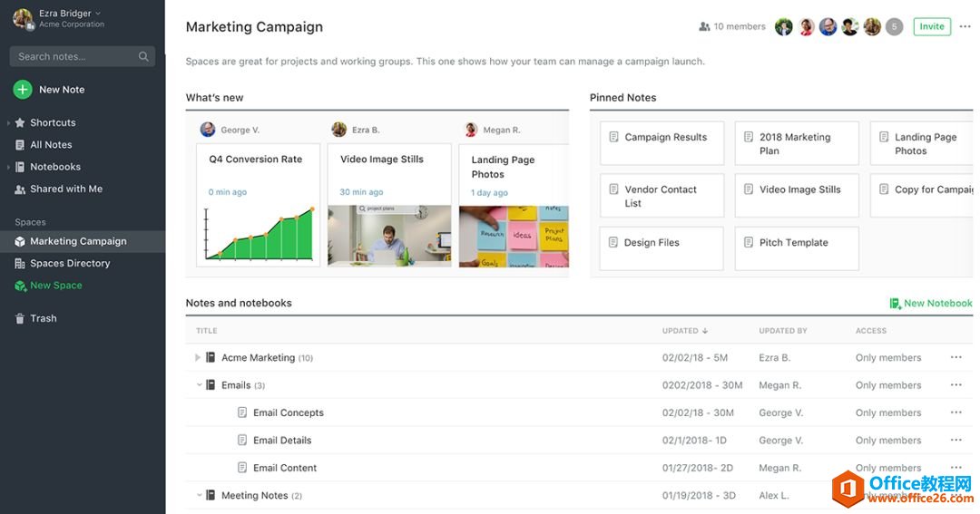Click the gray +5 additional members badge
Screen dimensions: 980x514
click(x=895, y=26)
